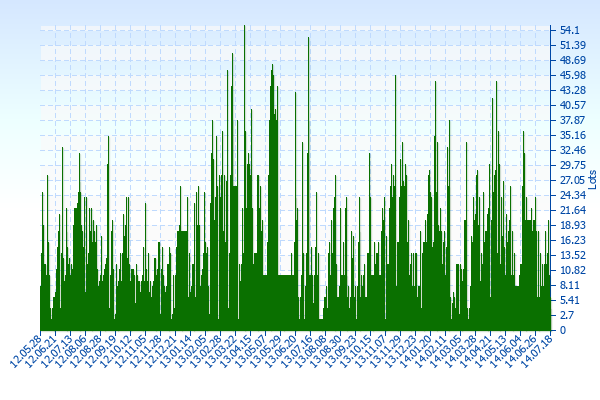Select the 13.05.07 date label
This screenshot has width=600, height=400.
(x=251, y=351)
